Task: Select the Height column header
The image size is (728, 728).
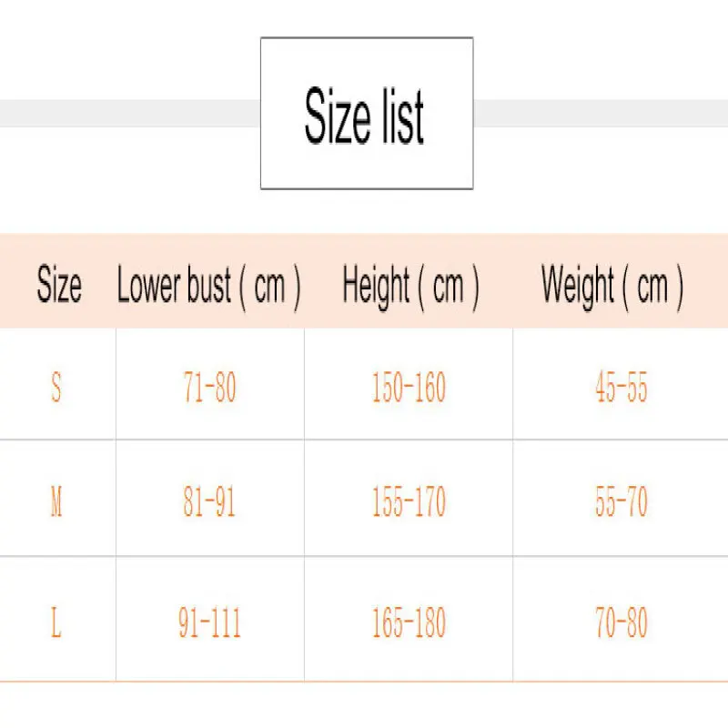Action: tap(410, 286)
